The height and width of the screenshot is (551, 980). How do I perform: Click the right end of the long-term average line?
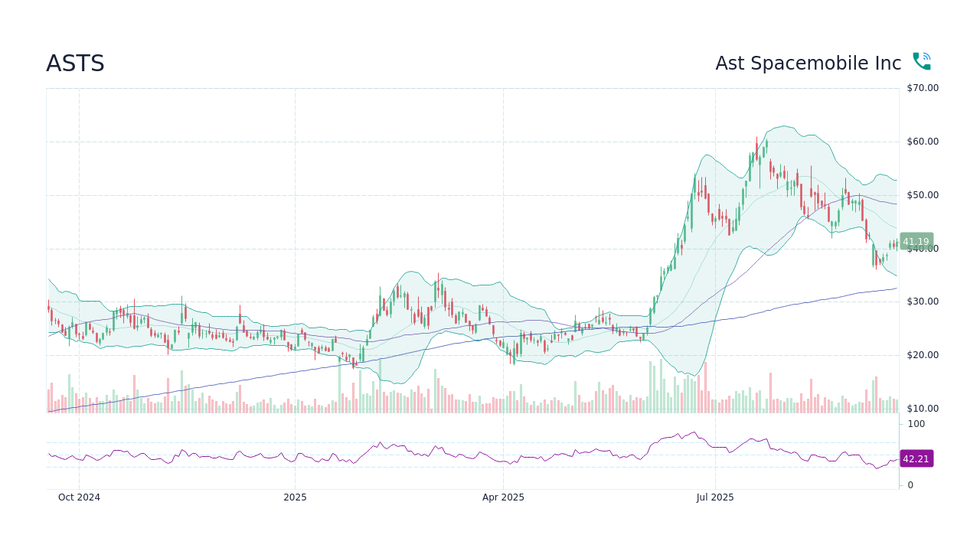896,289
